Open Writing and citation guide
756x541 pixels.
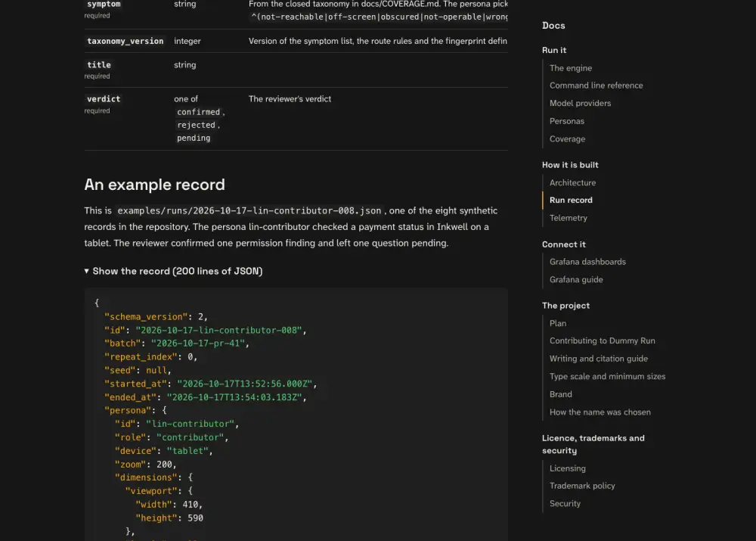(x=598, y=359)
